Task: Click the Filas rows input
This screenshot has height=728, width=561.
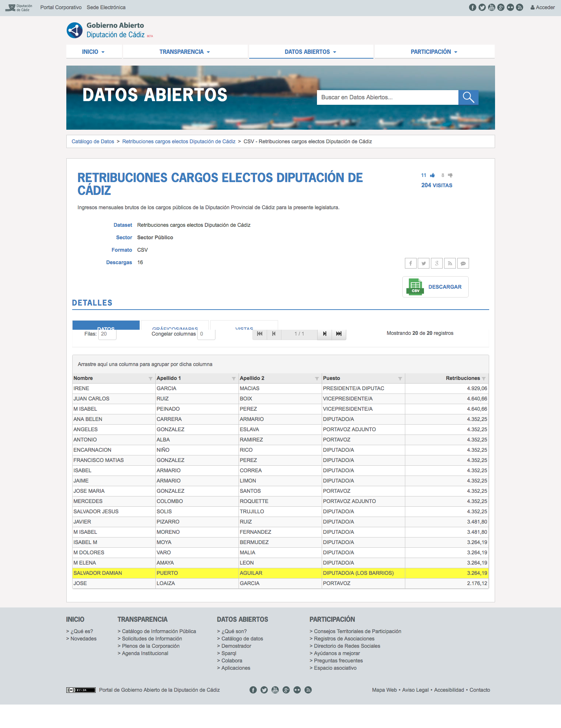Action: [107, 334]
